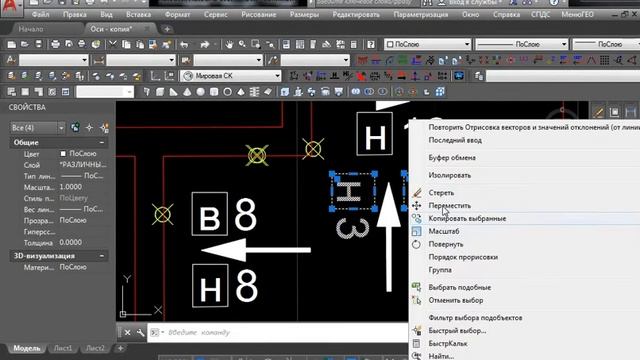Open the Файл menu
The image size is (640, 360).
coord(40,15)
